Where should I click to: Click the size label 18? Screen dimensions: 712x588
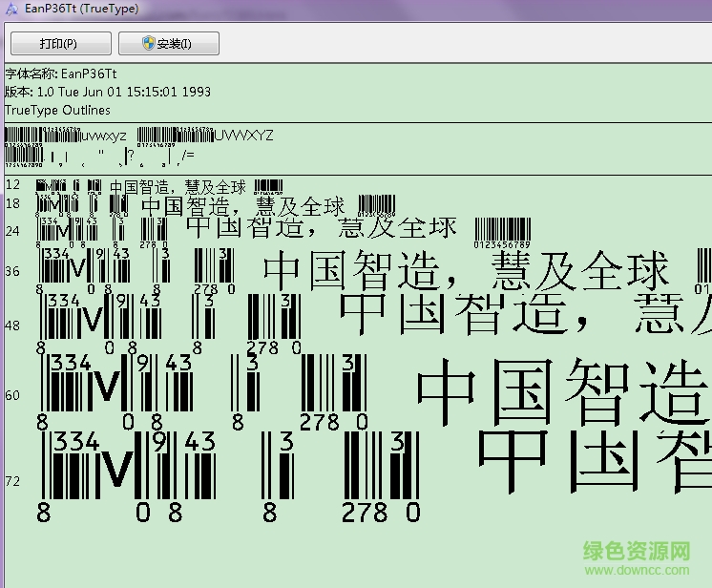pos(12,203)
